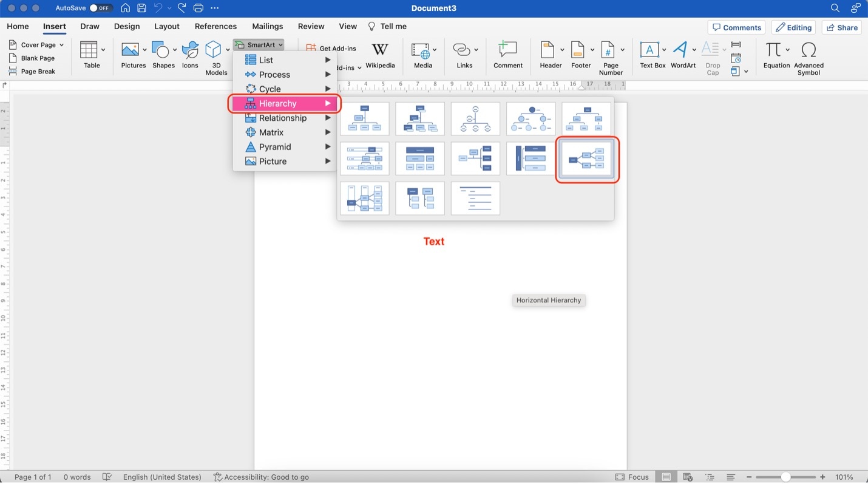Click the Accessibility: Good to go status
Viewport: 868px width, 484px height.
262,477
